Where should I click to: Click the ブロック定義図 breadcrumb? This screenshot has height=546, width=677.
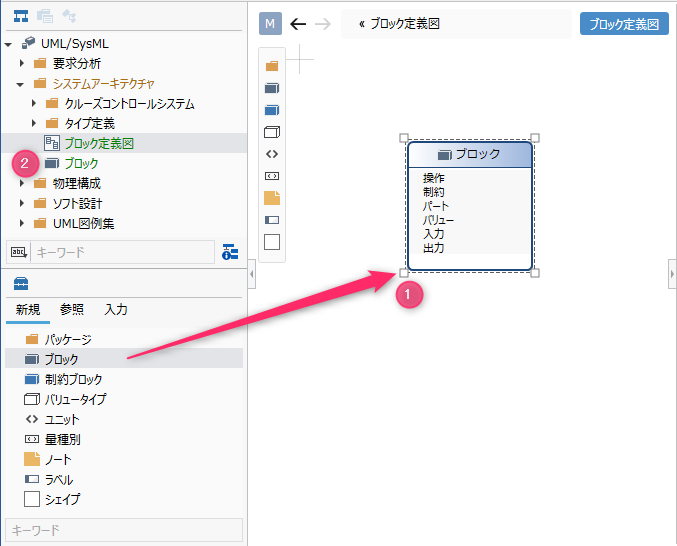pyautogui.click(x=405, y=24)
